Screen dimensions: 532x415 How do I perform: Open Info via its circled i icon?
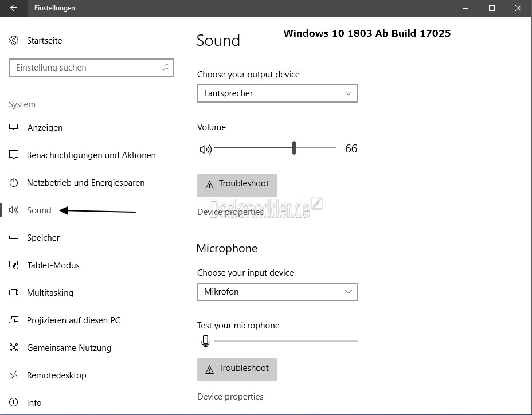point(14,402)
